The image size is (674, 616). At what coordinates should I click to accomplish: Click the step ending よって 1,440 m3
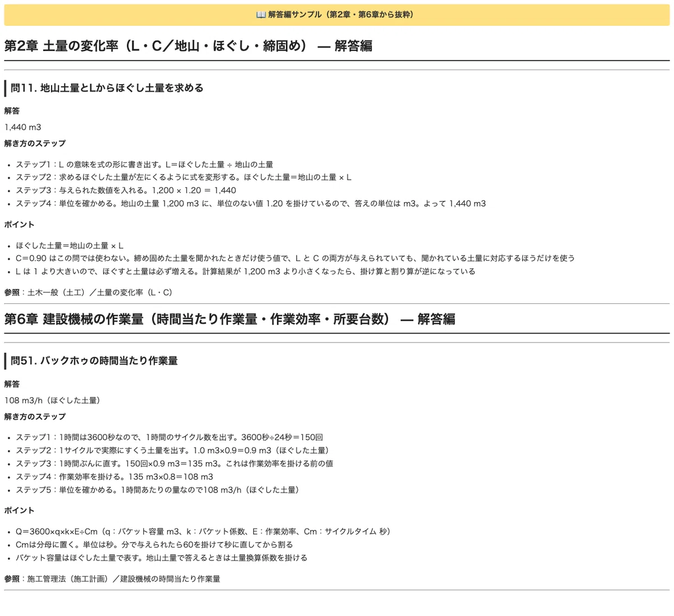[251, 203]
